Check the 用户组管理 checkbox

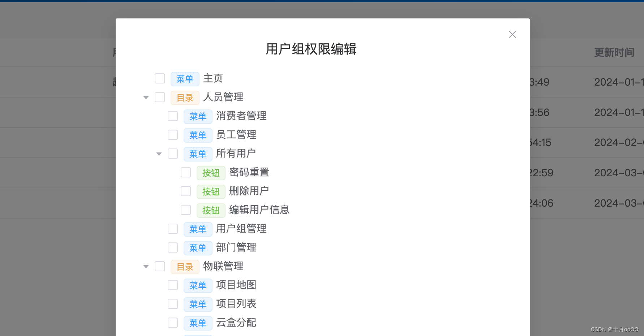pos(173,229)
